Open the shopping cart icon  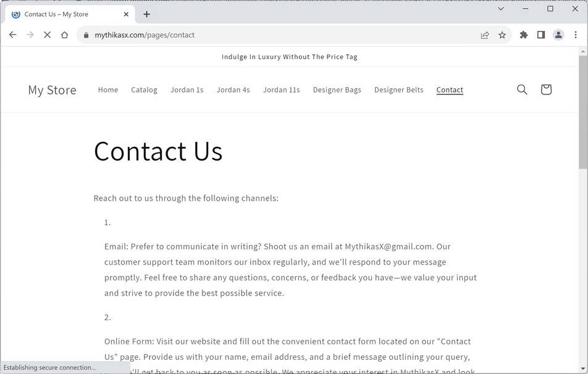pos(545,89)
